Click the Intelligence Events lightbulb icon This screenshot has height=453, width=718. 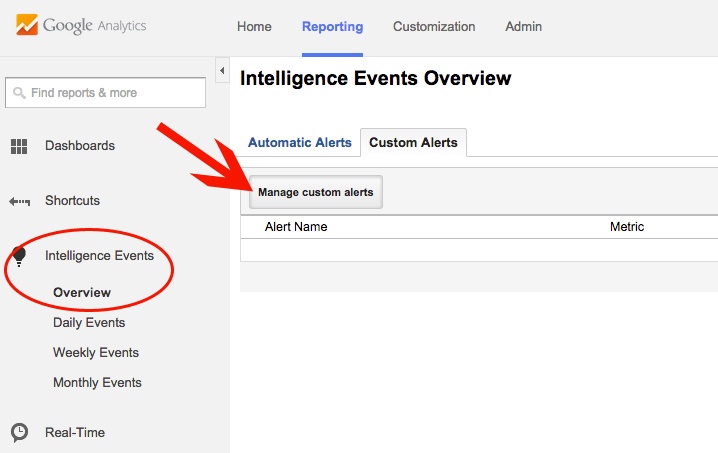point(19,257)
